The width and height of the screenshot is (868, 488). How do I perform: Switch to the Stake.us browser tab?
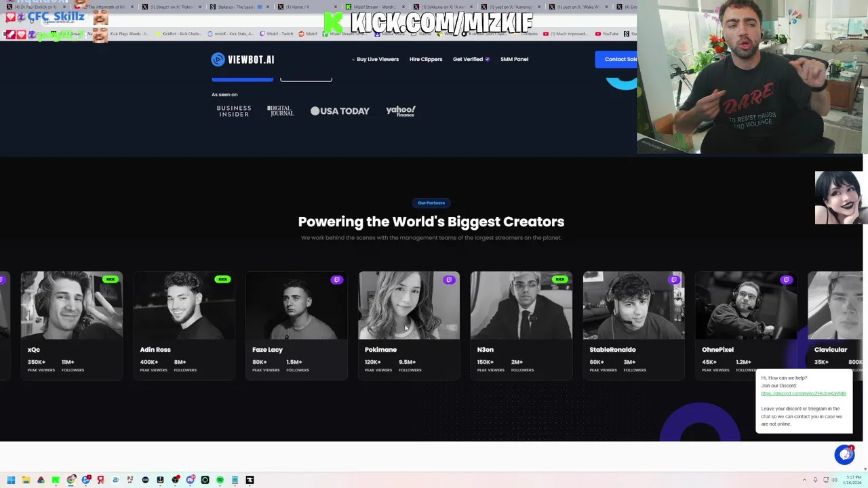pyautogui.click(x=239, y=7)
